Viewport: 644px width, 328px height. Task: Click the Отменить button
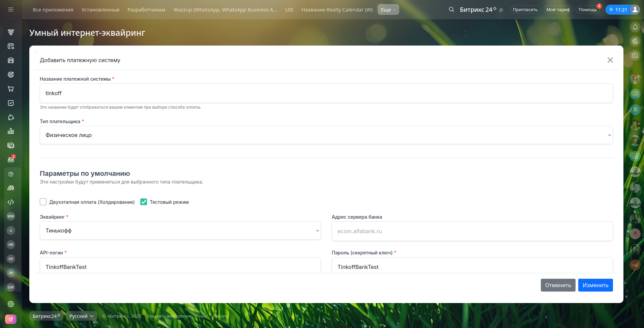click(558, 285)
